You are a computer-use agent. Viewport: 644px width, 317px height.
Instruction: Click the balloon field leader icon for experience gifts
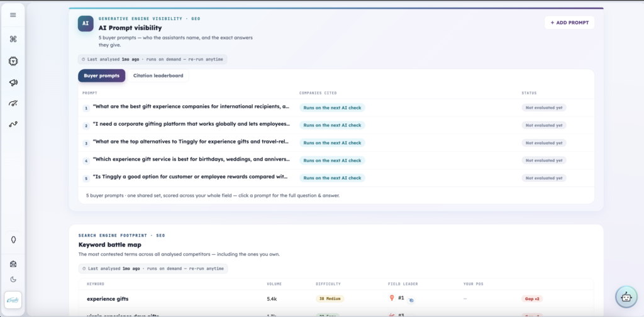click(x=391, y=298)
